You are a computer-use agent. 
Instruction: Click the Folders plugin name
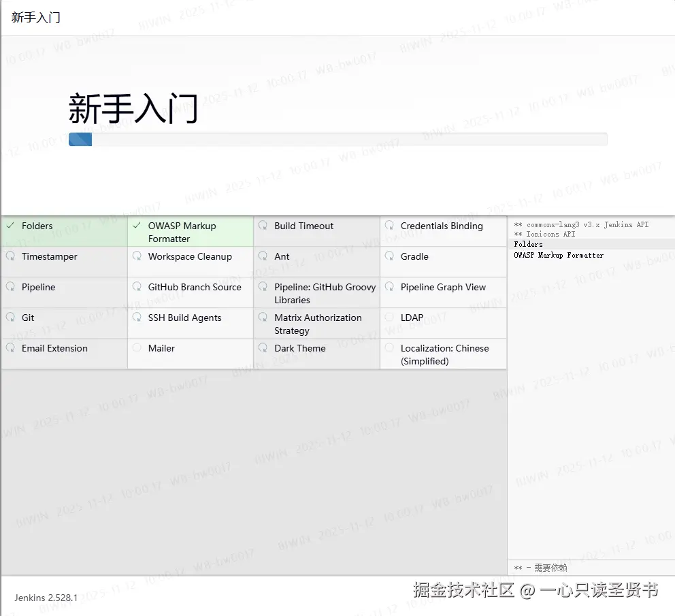(x=37, y=226)
